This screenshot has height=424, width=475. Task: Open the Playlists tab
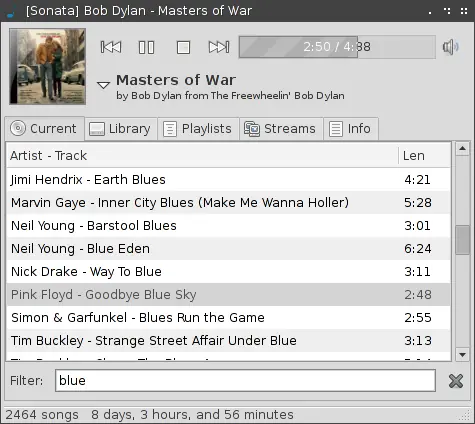point(198,129)
